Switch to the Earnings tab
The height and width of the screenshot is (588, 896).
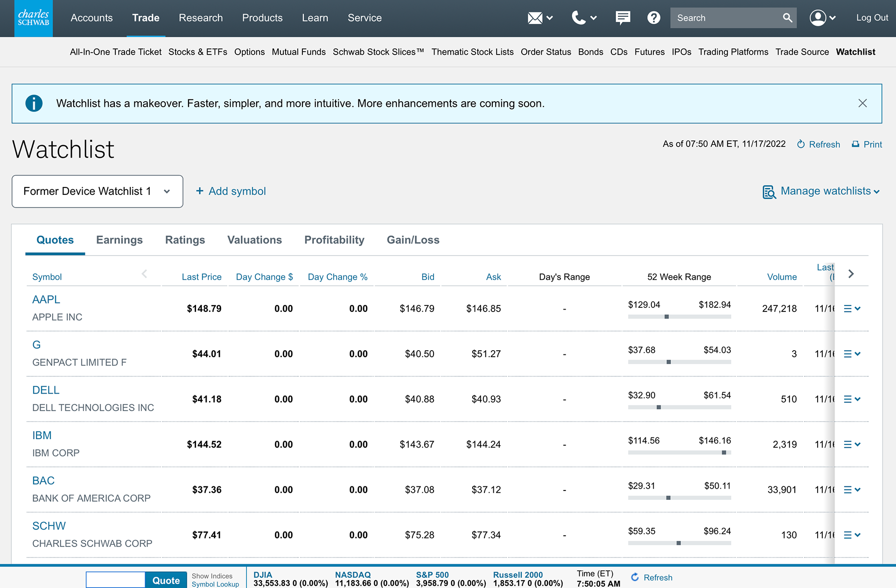(x=119, y=240)
